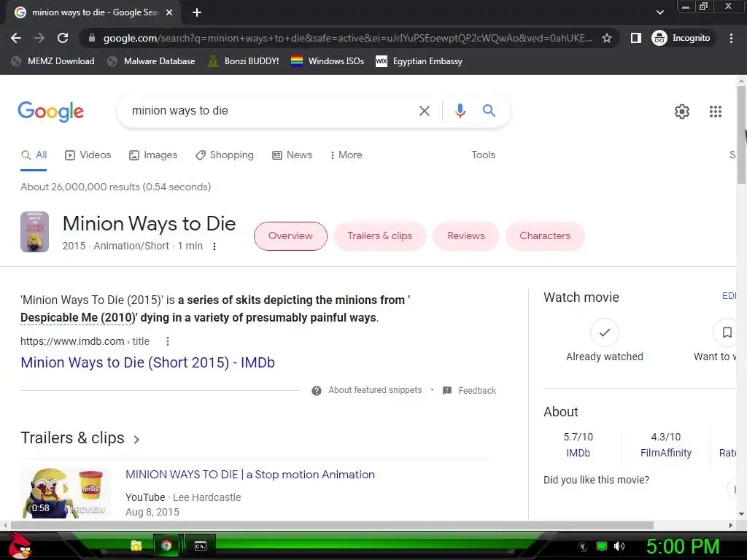Open Chrome's three-dot menu
Viewport: 747px width, 560px height.
[731, 38]
